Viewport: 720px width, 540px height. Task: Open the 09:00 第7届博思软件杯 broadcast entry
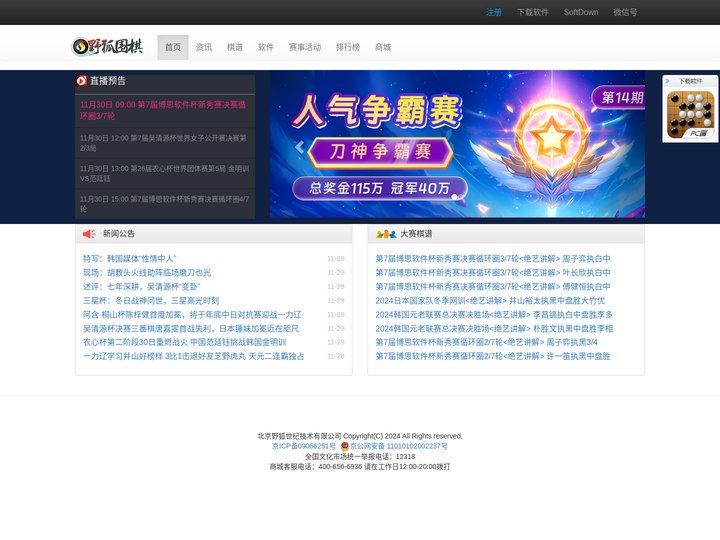point(165,110)
